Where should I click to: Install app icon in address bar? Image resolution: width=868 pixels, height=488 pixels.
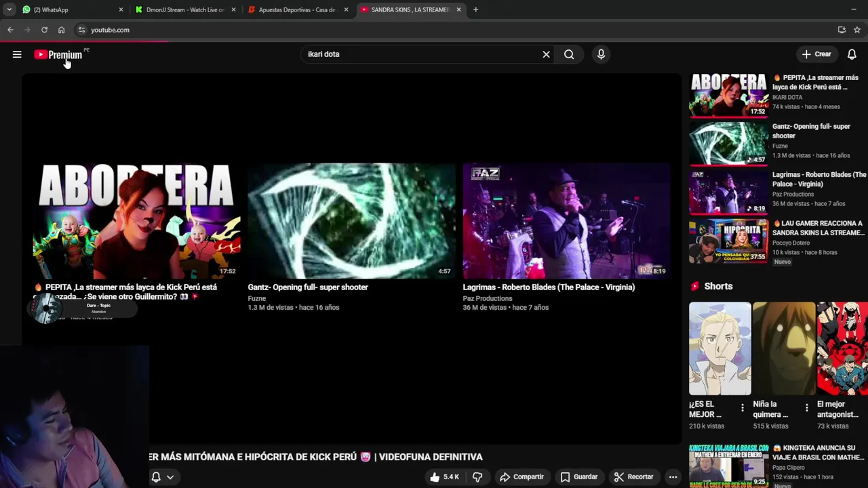click(842, 30)
